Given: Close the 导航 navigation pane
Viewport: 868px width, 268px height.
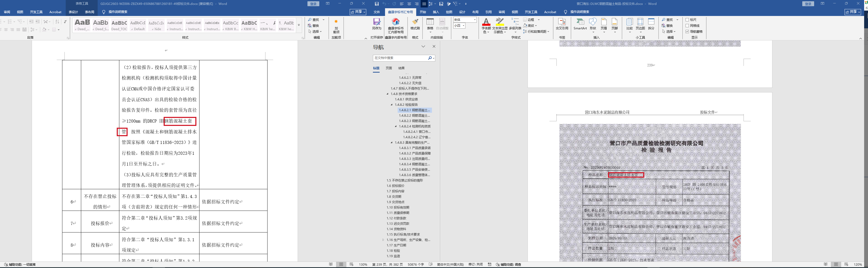Looking at the screenshot, I should click(x=434, y=46).
